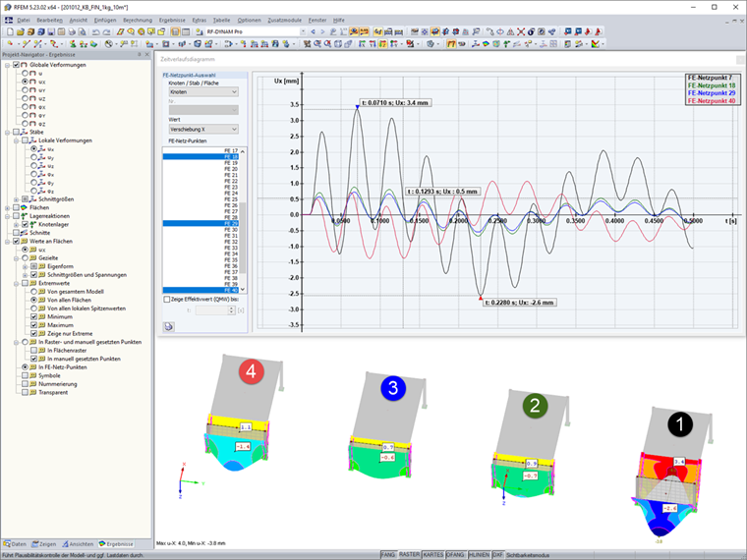Toggle OFANG in the status bar
747x560 pixels.
(456, 555)
